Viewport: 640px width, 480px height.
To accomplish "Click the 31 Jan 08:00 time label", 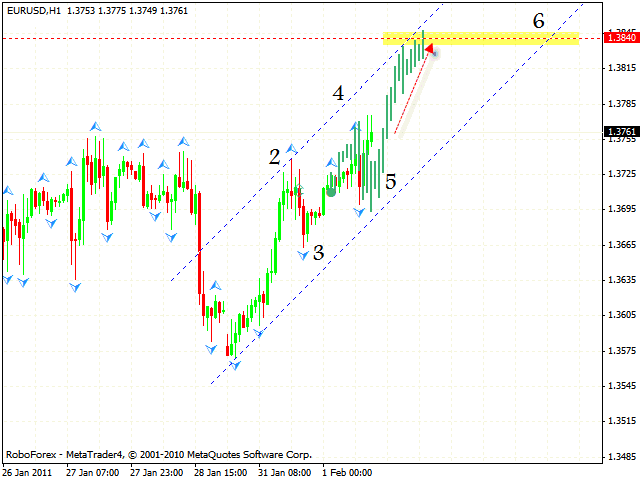I will (x=284, y=473).
